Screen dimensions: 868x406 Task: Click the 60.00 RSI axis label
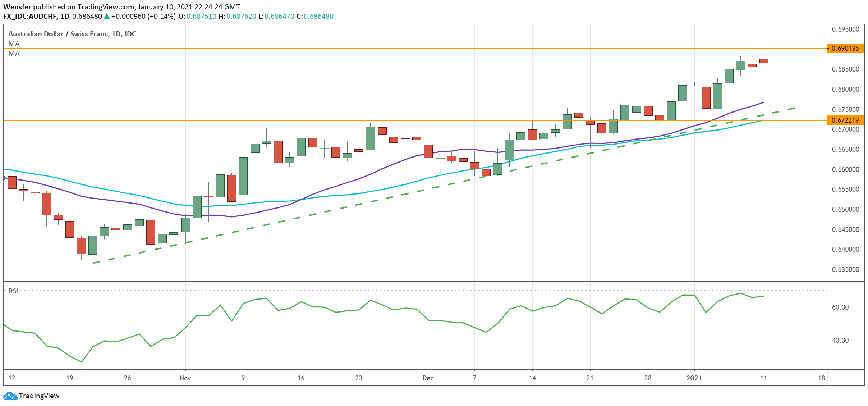[840, 307]
